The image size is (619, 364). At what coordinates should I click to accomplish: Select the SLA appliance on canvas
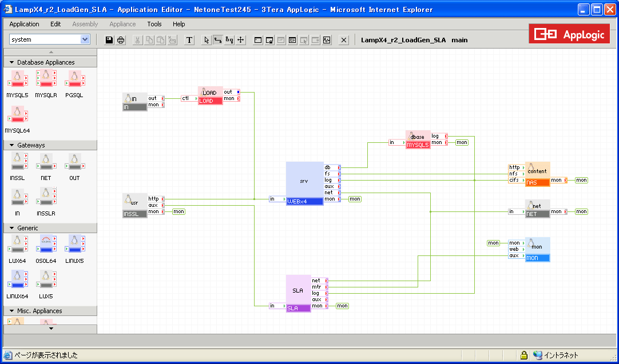tap(299, 293)
